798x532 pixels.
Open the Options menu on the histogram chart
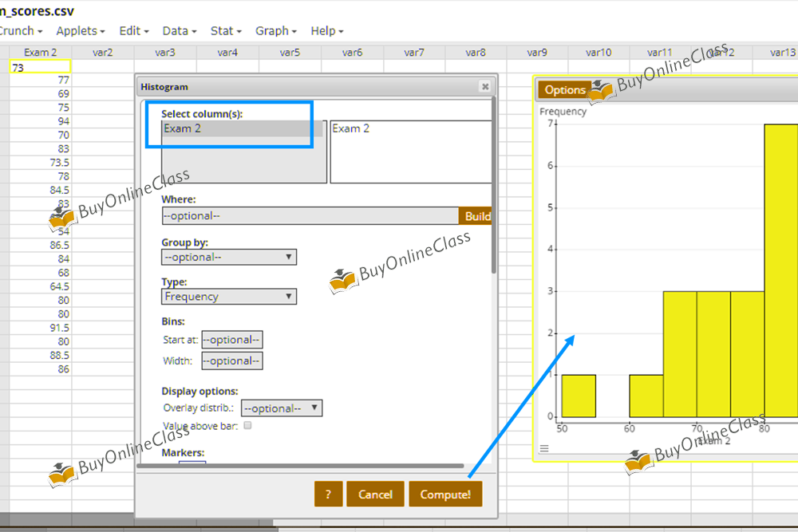pos(563,89)
